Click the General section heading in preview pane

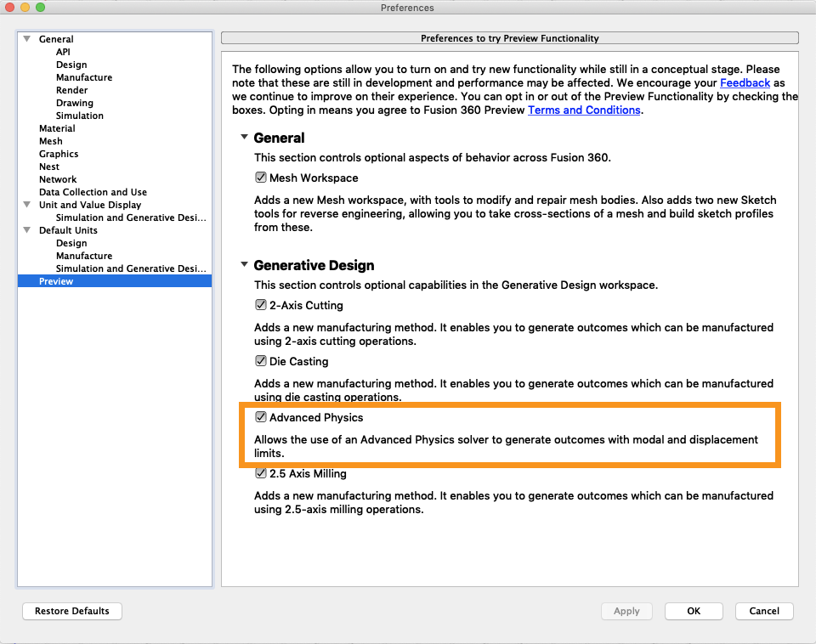pos(279,138)
